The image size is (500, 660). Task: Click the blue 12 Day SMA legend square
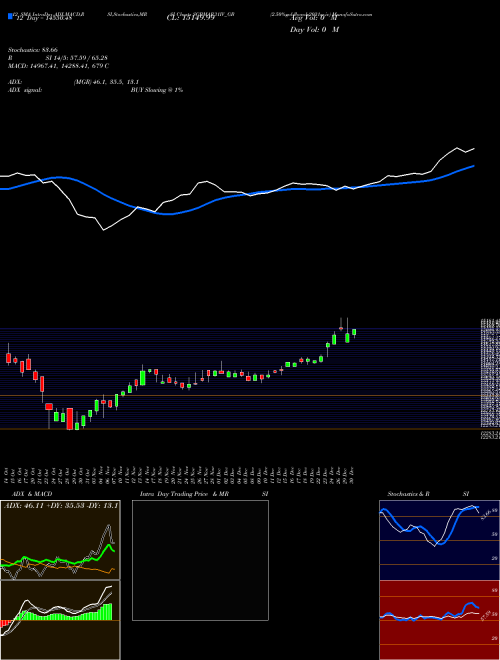point(10,17)
